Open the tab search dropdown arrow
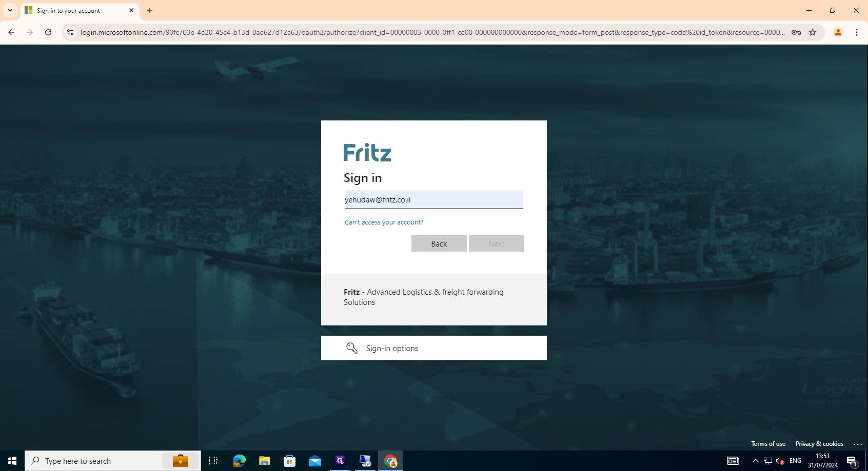The image size is (868, 471). [x=10, y=10]
